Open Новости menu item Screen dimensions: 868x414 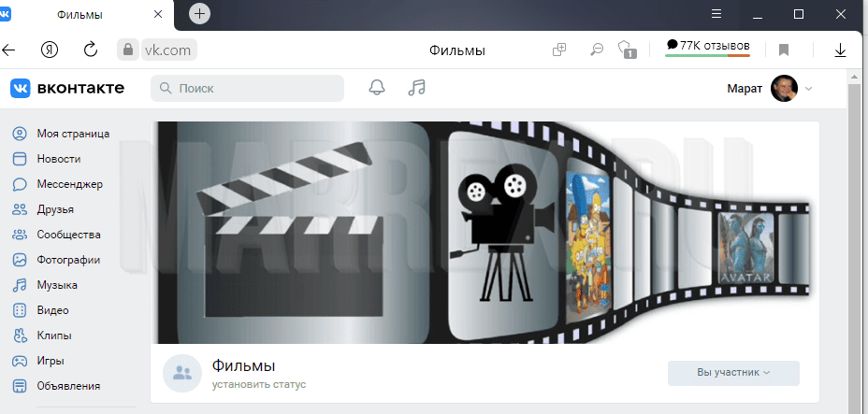(59, 159)
